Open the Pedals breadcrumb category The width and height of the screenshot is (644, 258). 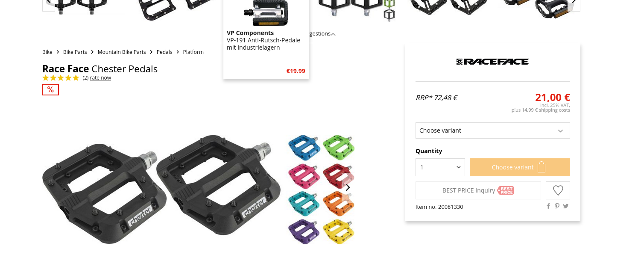tap(164, 52)
